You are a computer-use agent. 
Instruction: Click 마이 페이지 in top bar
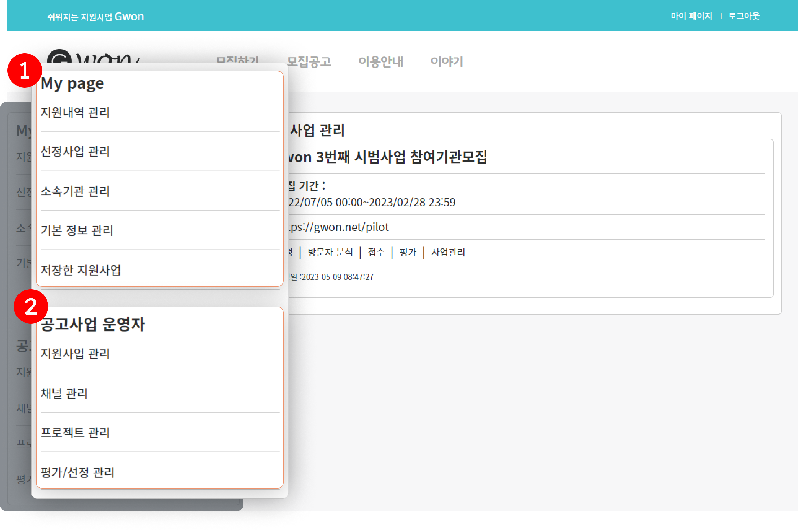[x=691, y=16]
